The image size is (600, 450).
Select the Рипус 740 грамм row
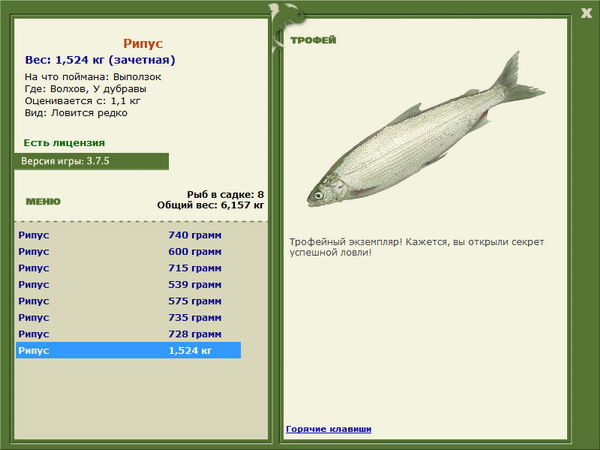[x=128, y=235]
